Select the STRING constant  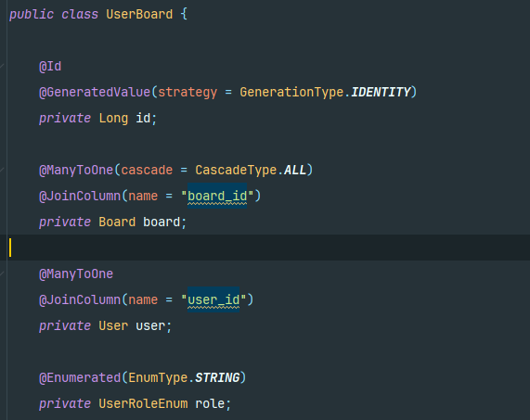(x=217, y=377)
